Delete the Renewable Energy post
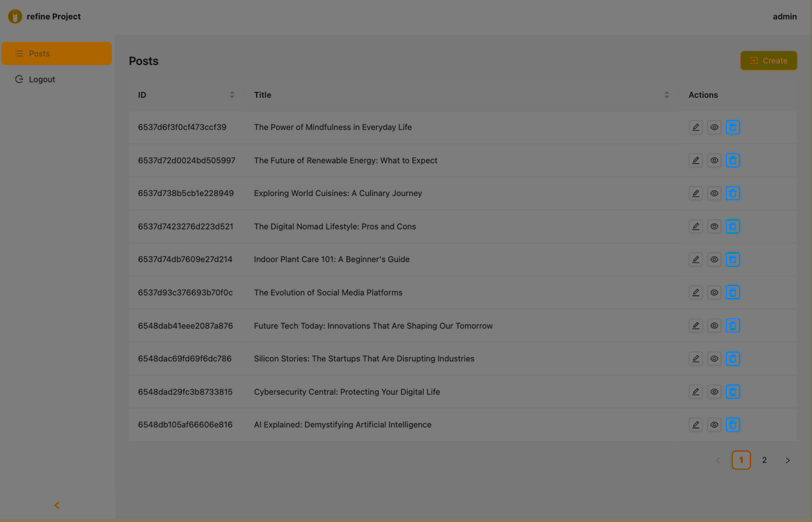Viewport: 812px width, 522px height. pos(733,160)
